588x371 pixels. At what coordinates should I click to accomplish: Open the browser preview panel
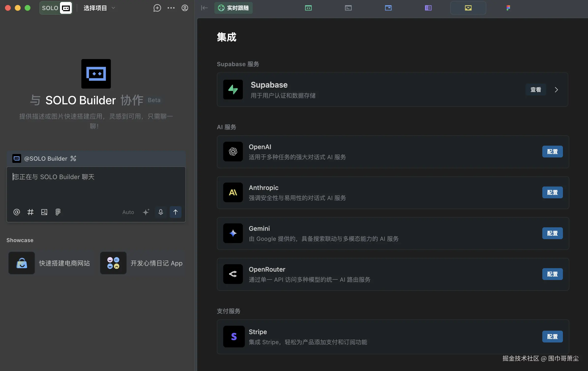388,8
